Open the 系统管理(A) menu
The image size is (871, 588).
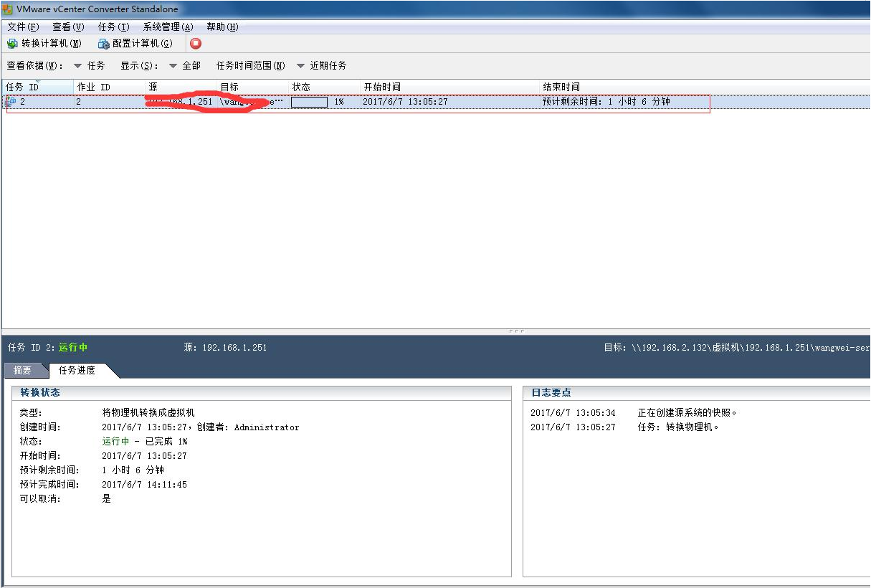pos(168,27)
